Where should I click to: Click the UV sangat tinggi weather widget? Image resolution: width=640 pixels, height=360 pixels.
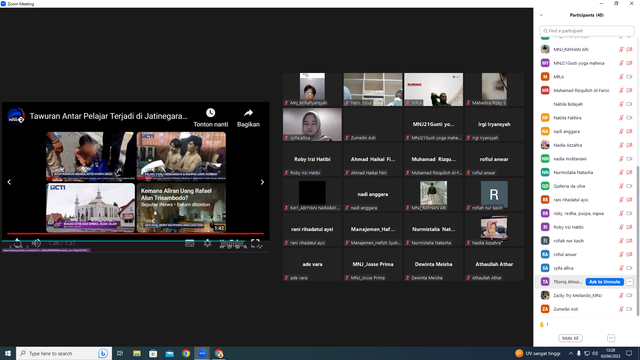(539, 353)
